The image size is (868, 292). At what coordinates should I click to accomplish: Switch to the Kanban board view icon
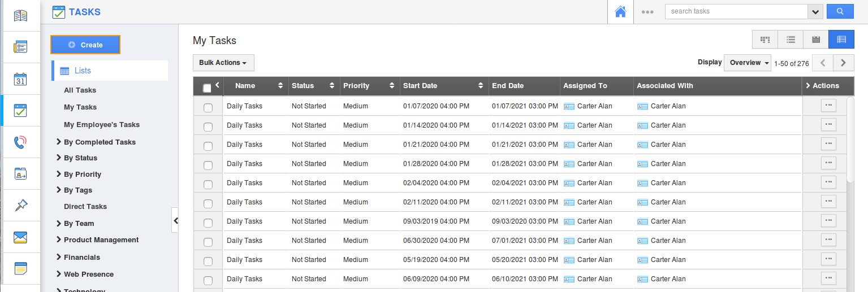tap(765, 40)
